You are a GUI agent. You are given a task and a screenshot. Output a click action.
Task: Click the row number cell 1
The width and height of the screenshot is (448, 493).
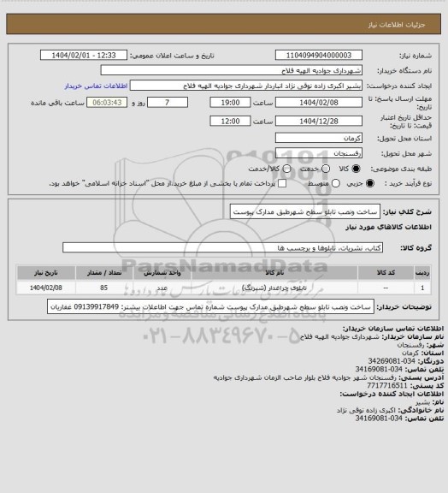(422, 288)
